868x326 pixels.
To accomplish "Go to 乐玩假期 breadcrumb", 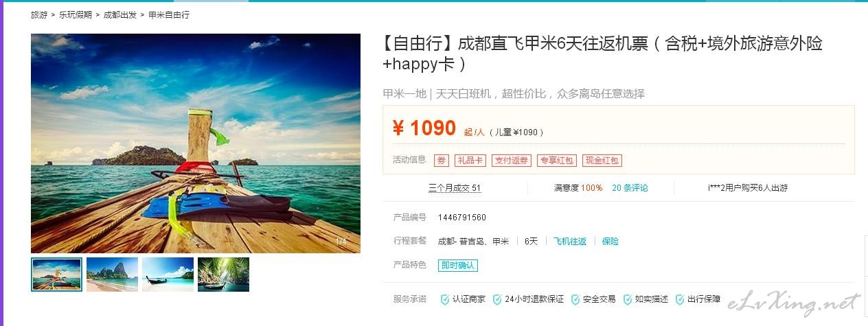I will point(76,14).
